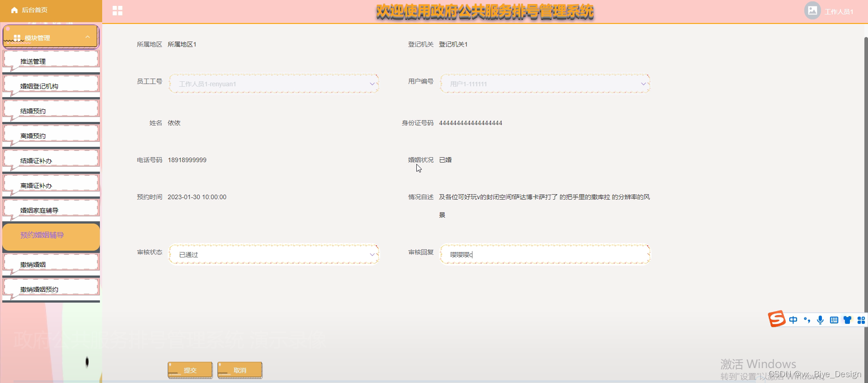The height and width of the screenshot is (383, 868).
Task: Click the 提交 submit button
Action: click(x=190, y=370)
